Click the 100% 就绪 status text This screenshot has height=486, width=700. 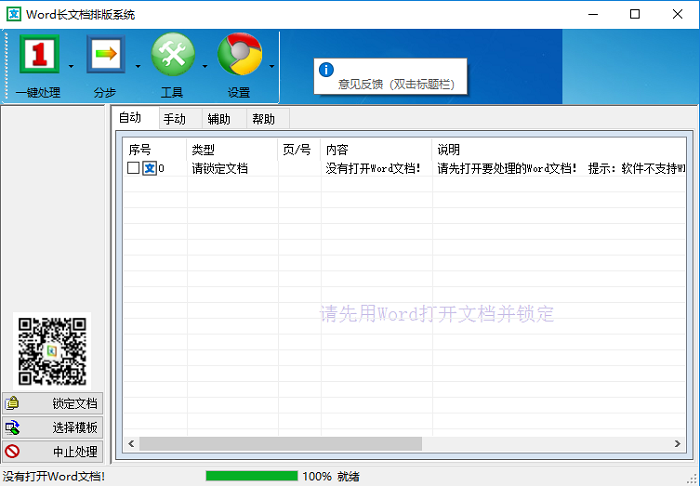click(331, 476)
